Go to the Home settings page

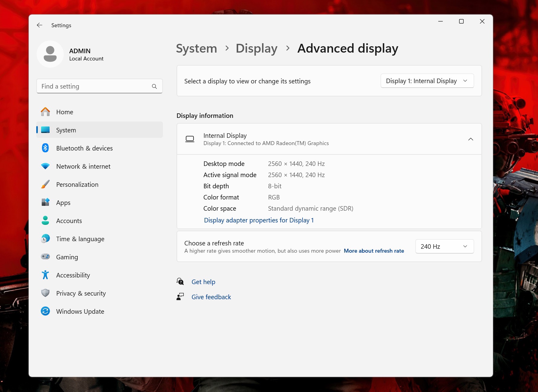click(65, 112)
